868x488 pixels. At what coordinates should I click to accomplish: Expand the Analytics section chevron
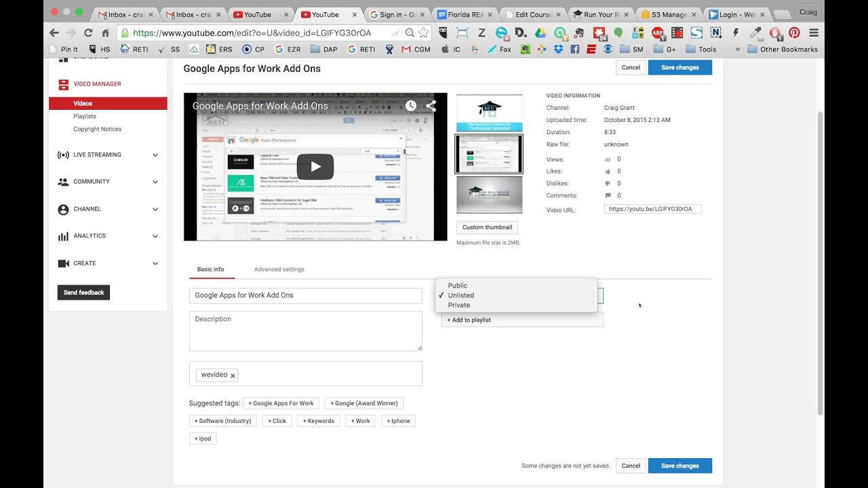coord(155,236)
